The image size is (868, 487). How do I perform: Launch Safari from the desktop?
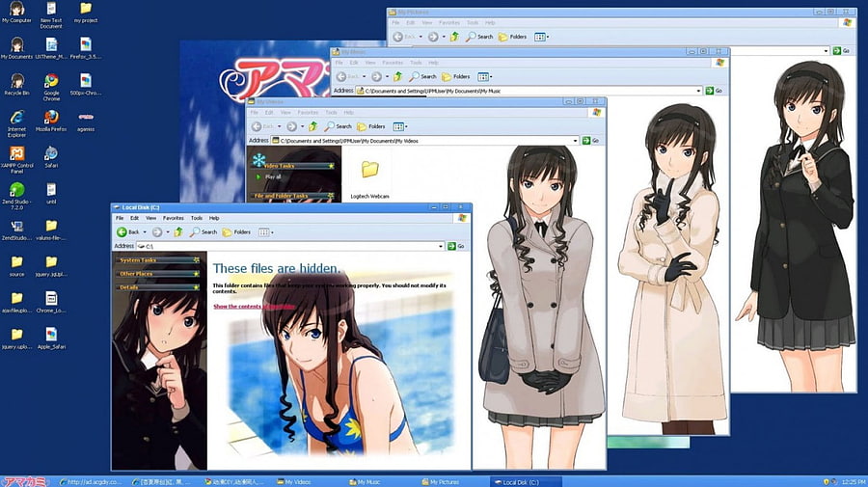pyautogui.click(x=51, y=157)
